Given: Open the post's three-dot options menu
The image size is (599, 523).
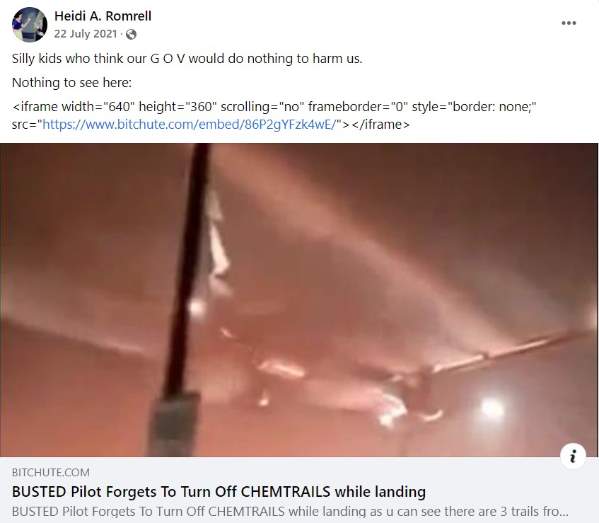Looking at the screenshot, I should [x=568, y=23].
